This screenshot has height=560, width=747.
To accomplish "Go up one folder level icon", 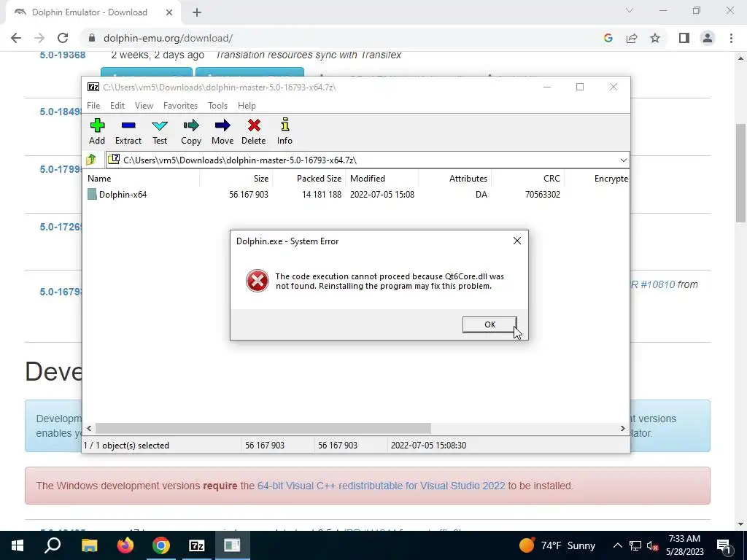I will pos(91,160).
